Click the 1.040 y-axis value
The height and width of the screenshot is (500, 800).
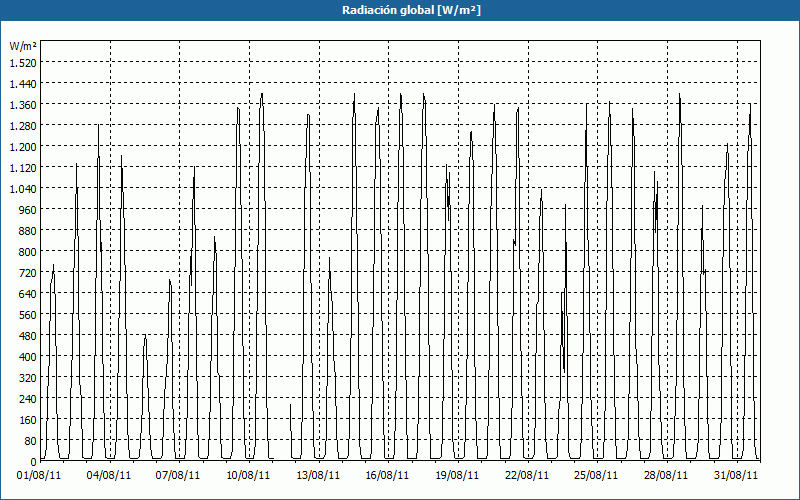tap(23, 188)
